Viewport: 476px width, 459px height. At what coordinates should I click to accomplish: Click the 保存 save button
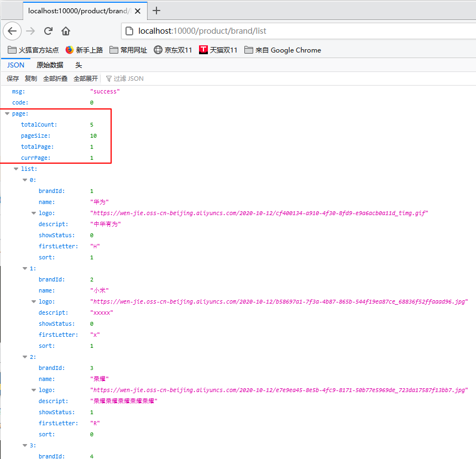pos(13,79)
